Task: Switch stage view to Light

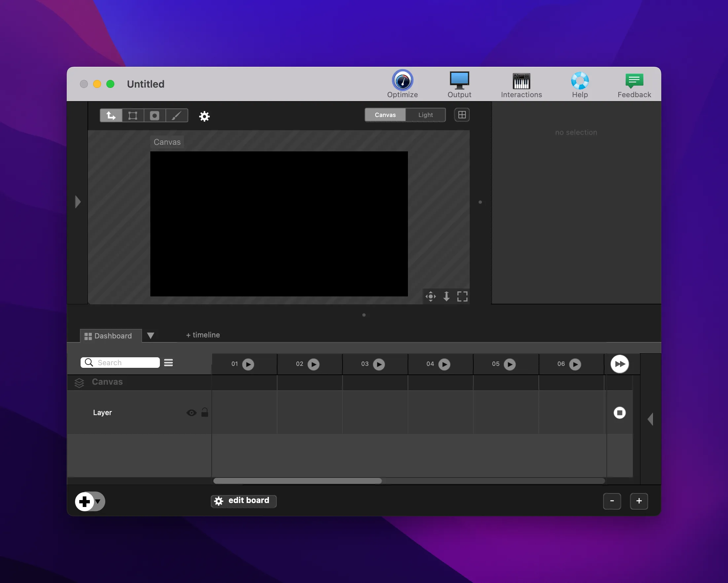Action: pyautogui.click(x=425, y=115)
